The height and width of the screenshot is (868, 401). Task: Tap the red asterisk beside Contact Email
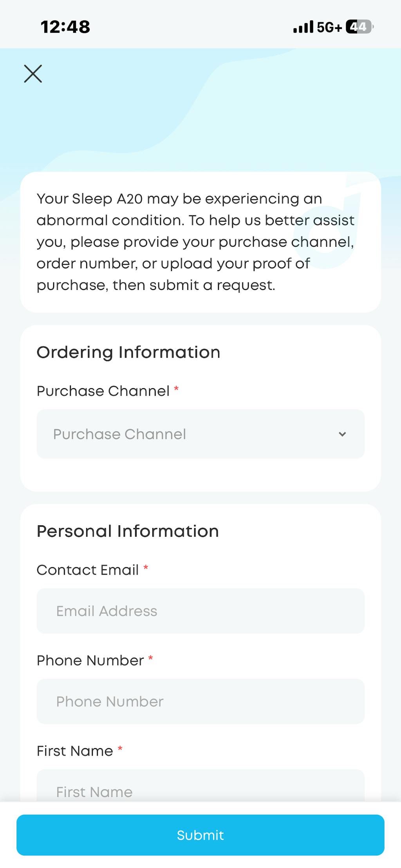coord(146,568)
